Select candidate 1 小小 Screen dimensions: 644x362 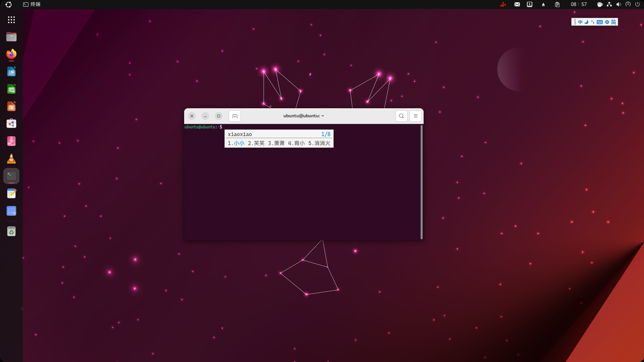point(236,143)
